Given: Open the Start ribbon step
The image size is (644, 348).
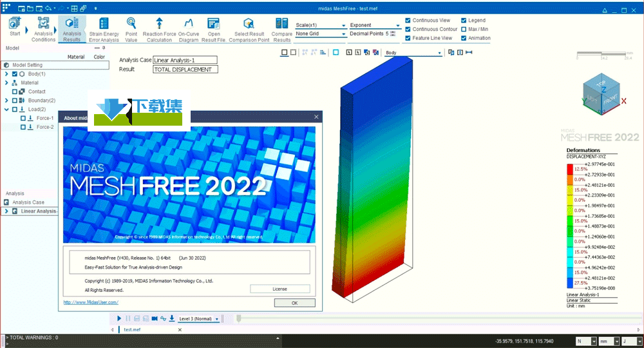Looking at the screenshot, I should pos(15,26).
